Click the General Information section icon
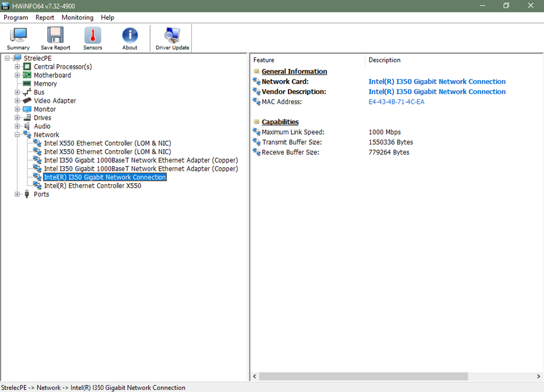 256,71
